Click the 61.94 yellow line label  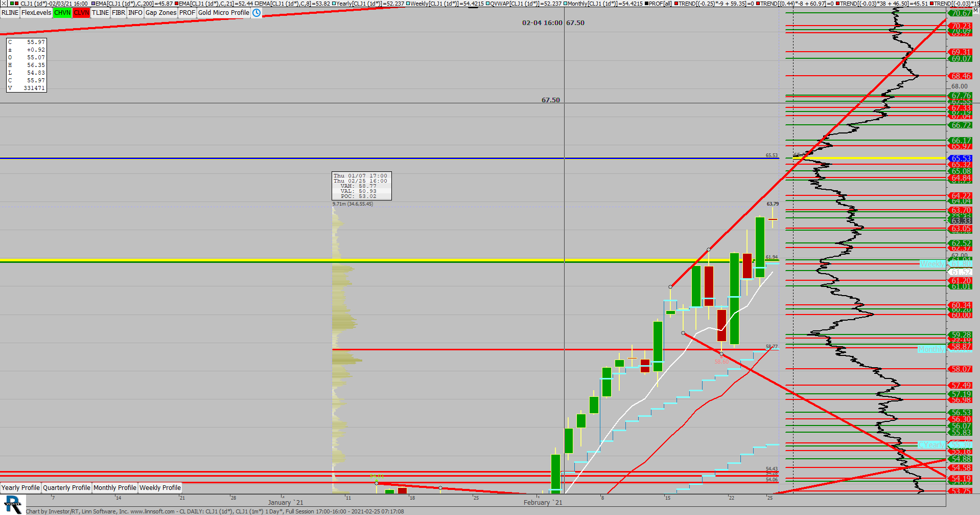772,257
